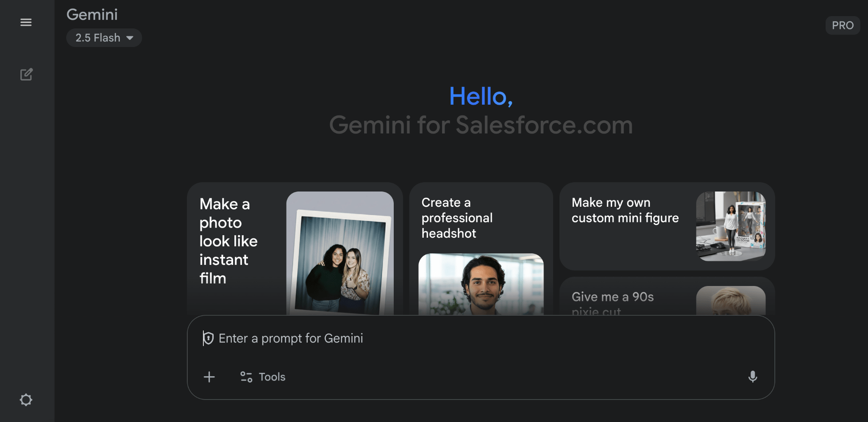Open the sidebar with the hamburger menu

coord(26,22)
